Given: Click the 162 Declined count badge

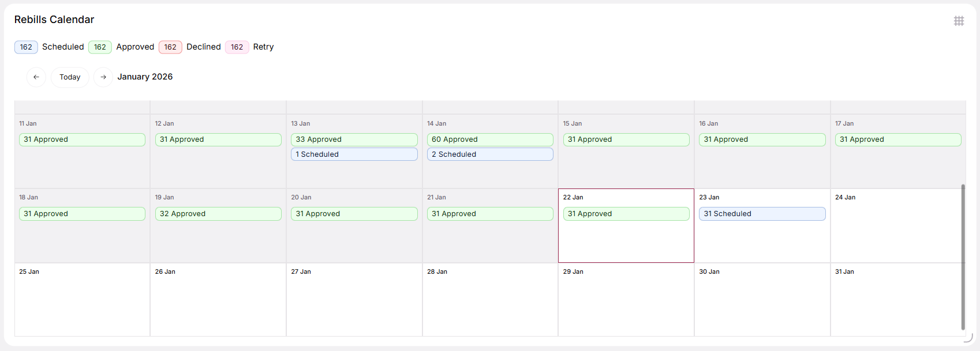Looking at the screenshot, I should 170,47.
